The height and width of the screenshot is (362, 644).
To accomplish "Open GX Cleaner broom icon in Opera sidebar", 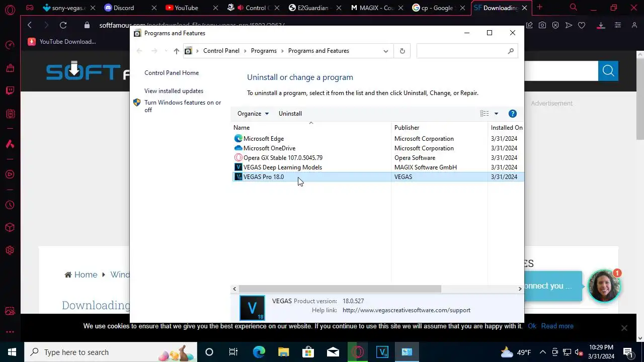I will 10,68.
